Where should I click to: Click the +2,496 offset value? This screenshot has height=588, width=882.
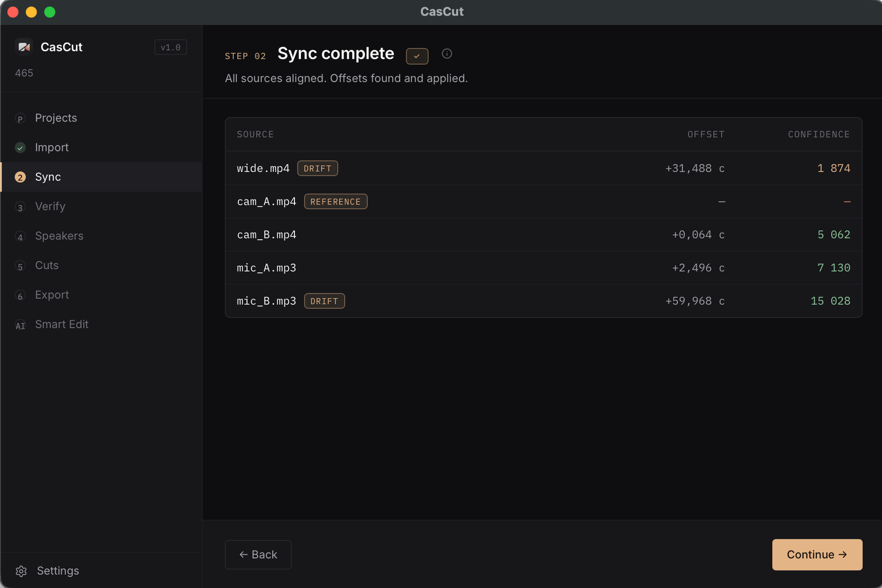(x=698, y=268)
